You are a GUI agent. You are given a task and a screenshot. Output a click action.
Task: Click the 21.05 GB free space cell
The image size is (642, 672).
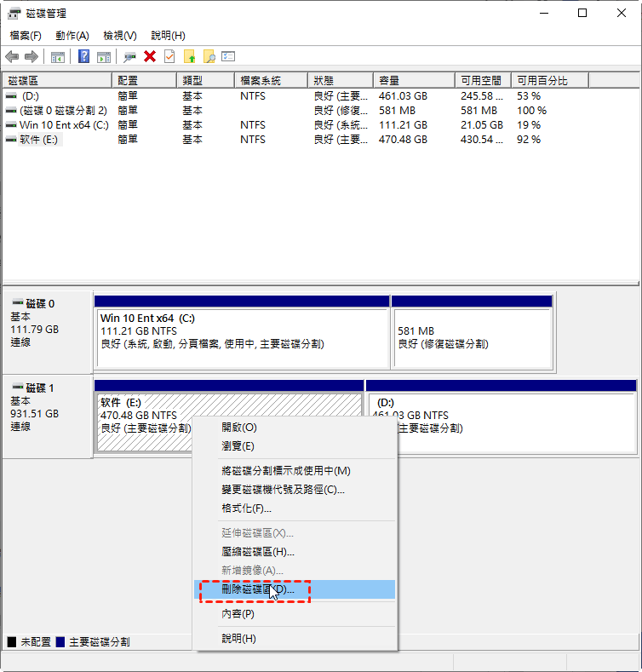pos(482,125)
